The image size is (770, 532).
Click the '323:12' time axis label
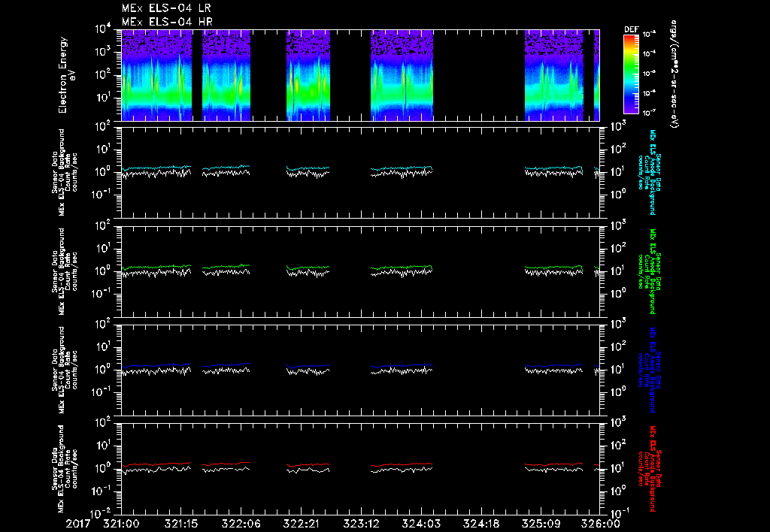(x=361, y=524)
